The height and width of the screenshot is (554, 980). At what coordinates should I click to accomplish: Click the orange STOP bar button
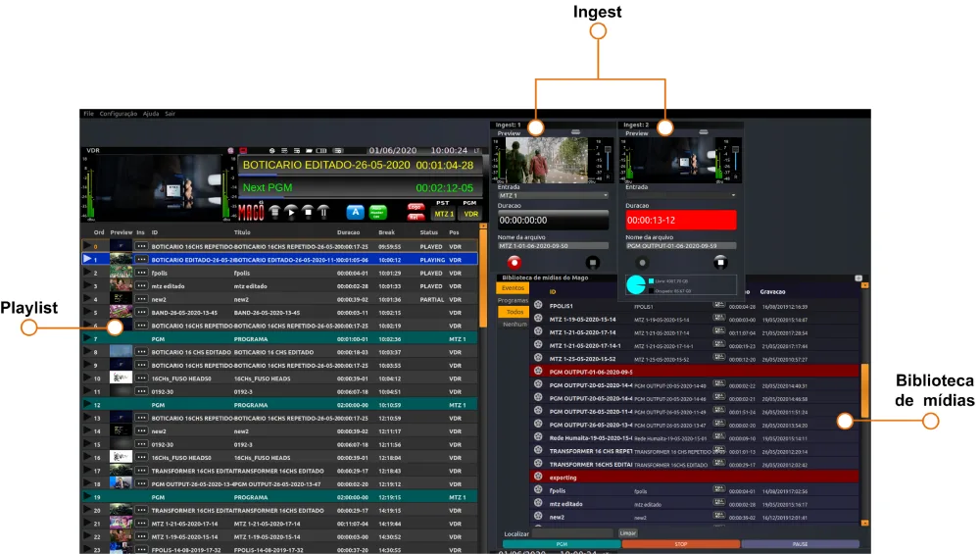(x=681, y=544)
